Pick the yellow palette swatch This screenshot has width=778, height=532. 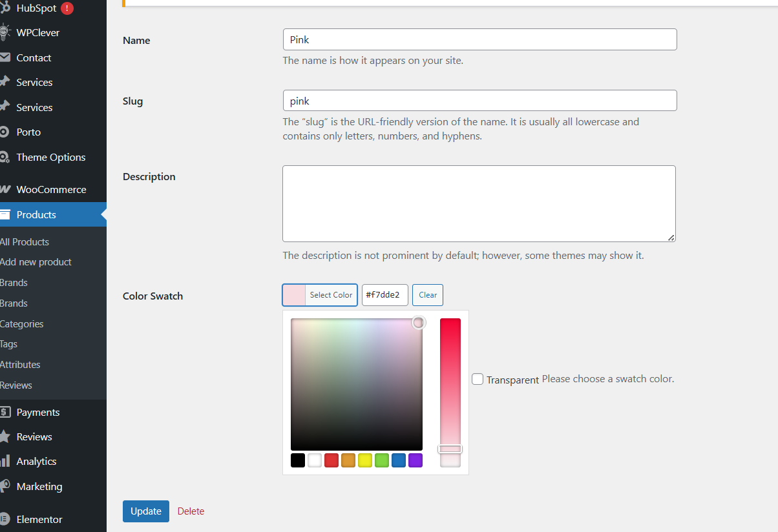365,460
